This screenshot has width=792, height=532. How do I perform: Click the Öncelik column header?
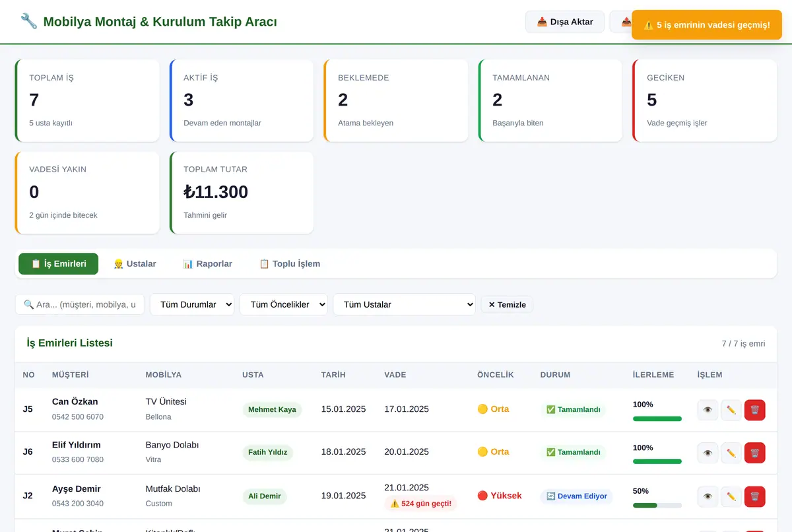pyautogui.click(x=495, y=374)
